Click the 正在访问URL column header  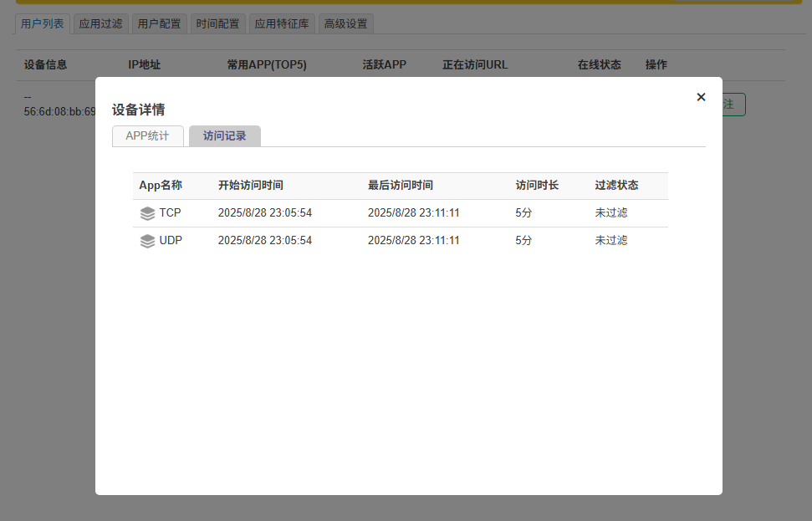click(x=475, y=64)
